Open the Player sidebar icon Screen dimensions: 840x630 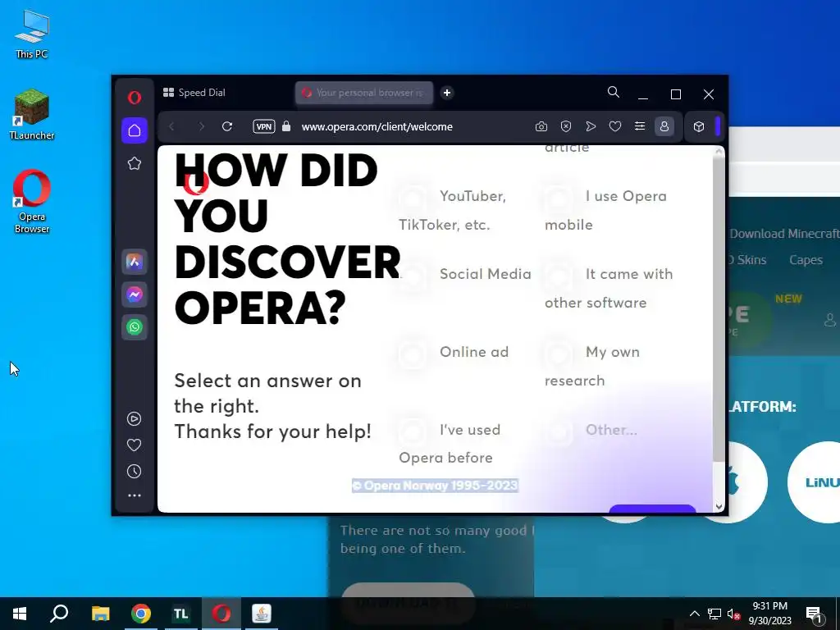[134, 419]
